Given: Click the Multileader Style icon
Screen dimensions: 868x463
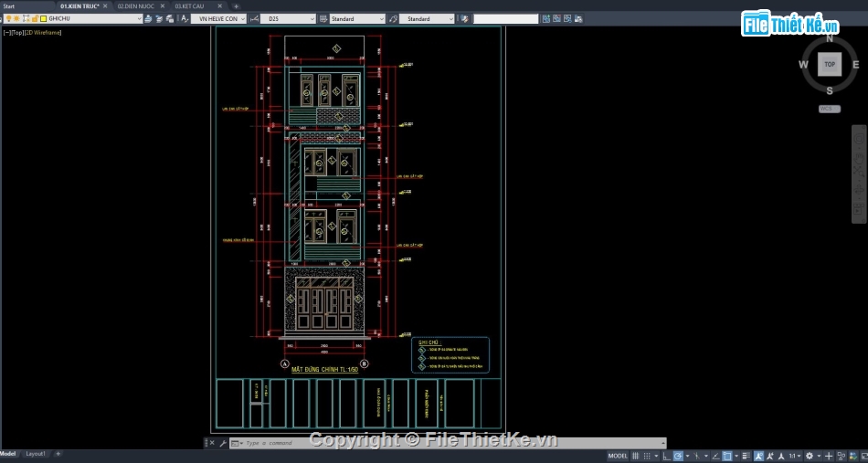Looking at the screenshot, I should tap(393, 18).
